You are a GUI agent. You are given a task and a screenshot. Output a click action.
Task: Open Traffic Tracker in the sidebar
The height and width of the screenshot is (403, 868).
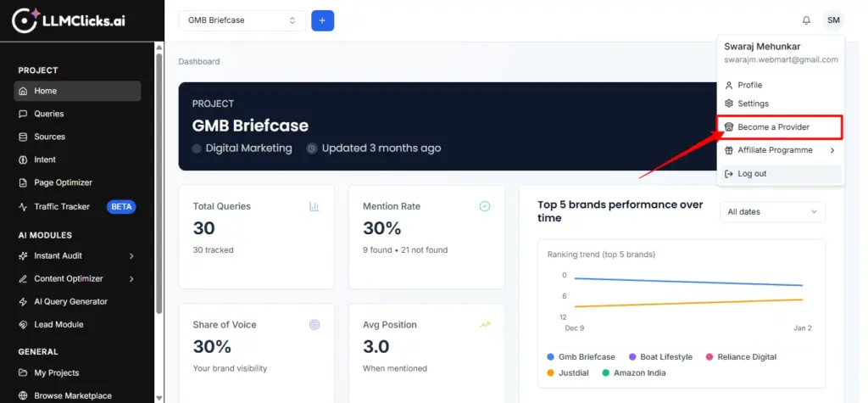click(x=61, y=206)
